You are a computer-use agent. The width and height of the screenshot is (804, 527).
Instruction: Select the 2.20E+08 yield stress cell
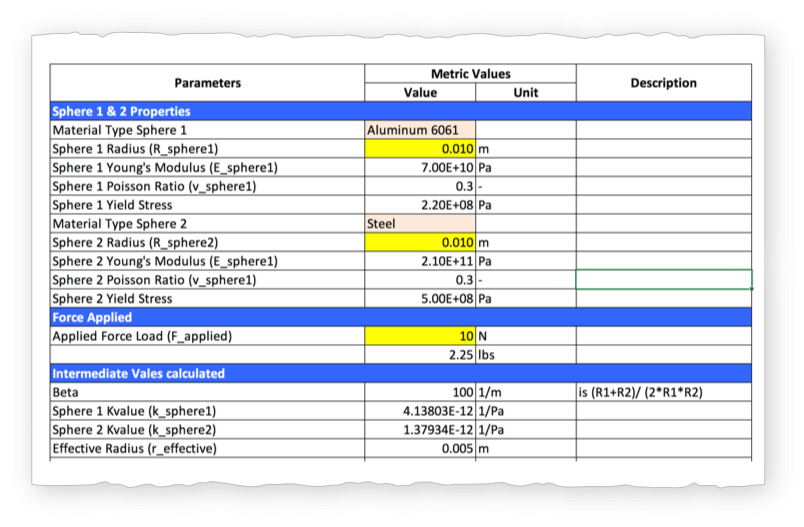tap(420, 205)
